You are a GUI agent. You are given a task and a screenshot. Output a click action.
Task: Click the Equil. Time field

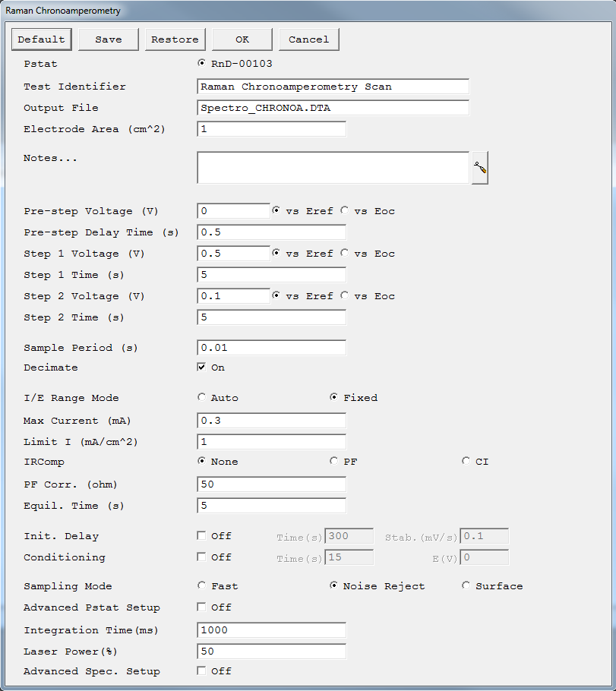pyautogui.click(x=272, y=506)
